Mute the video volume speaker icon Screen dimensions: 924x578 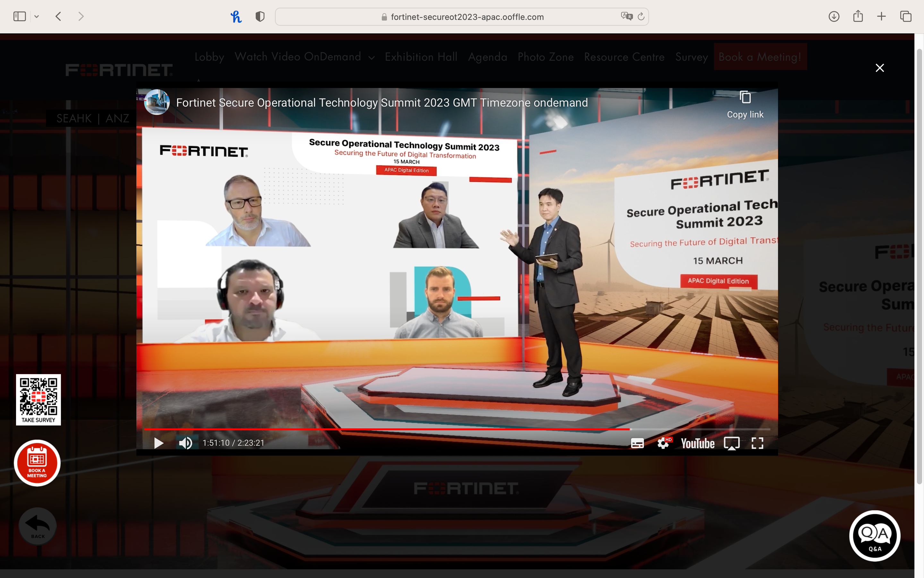(x=185, y=443)
